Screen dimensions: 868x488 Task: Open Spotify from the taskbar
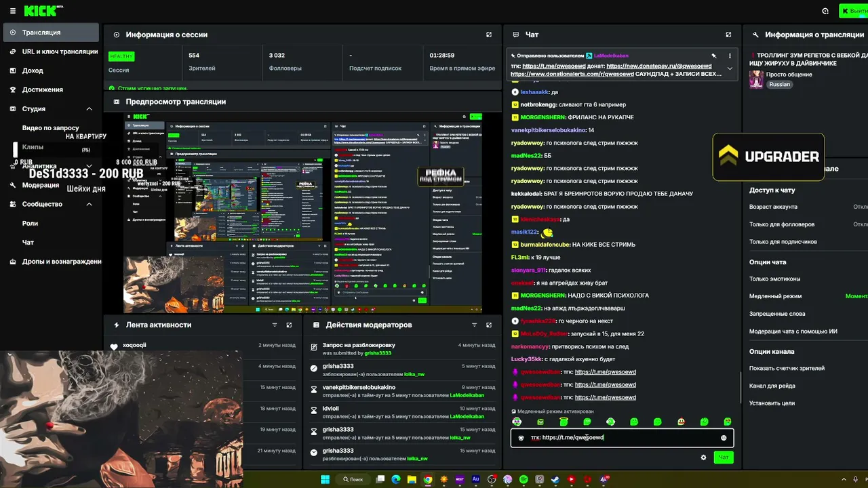(524, 479)
